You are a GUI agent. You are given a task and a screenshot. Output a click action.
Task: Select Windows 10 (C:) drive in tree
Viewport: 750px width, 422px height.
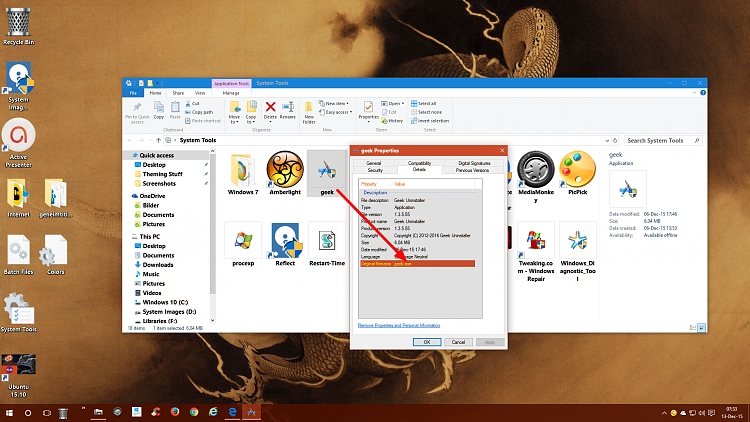click(165, 302)
